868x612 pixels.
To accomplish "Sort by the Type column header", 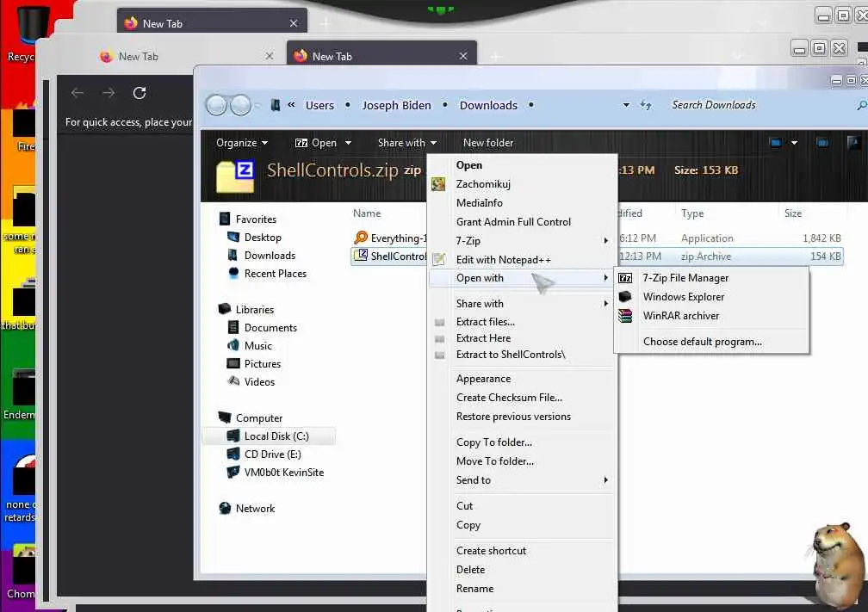I will click(x=692, y=213).
